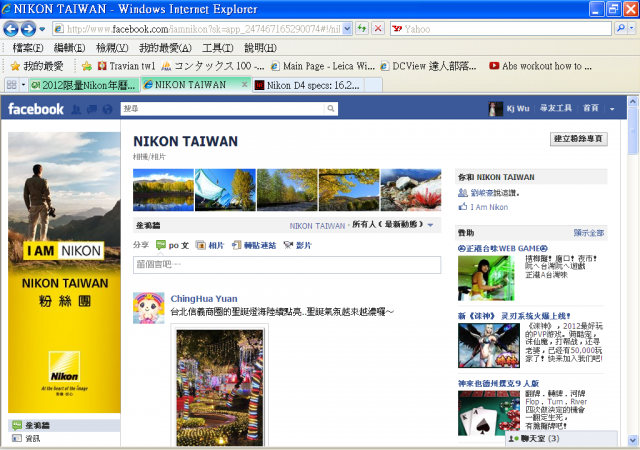Run search with the magnifier icon beside Yahoo box
The height and width of the screenshot is (450, 640).
click(621, 29)
